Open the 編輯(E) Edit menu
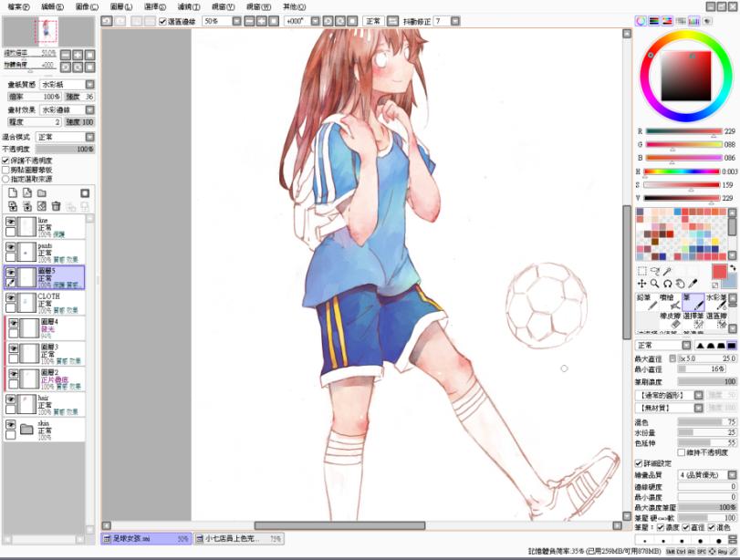This screenshot has height=560, width=740. click(x=52, y=7)
